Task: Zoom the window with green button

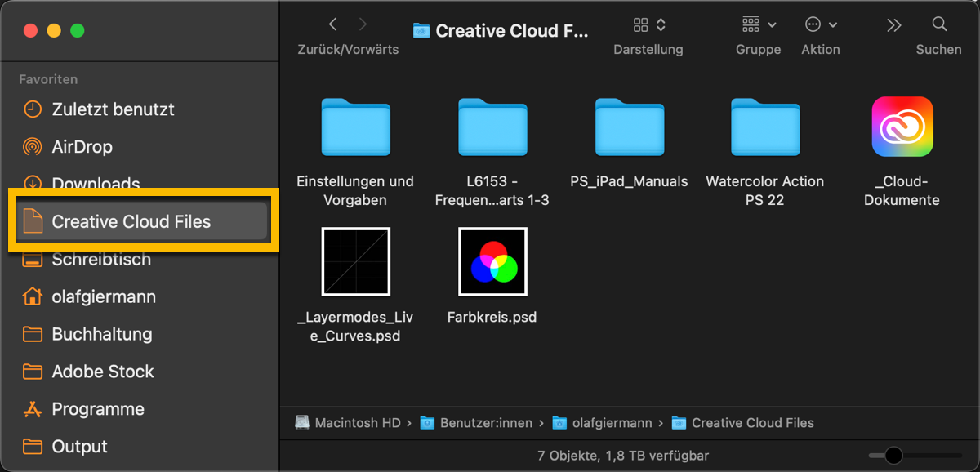Action: [78, 31]
